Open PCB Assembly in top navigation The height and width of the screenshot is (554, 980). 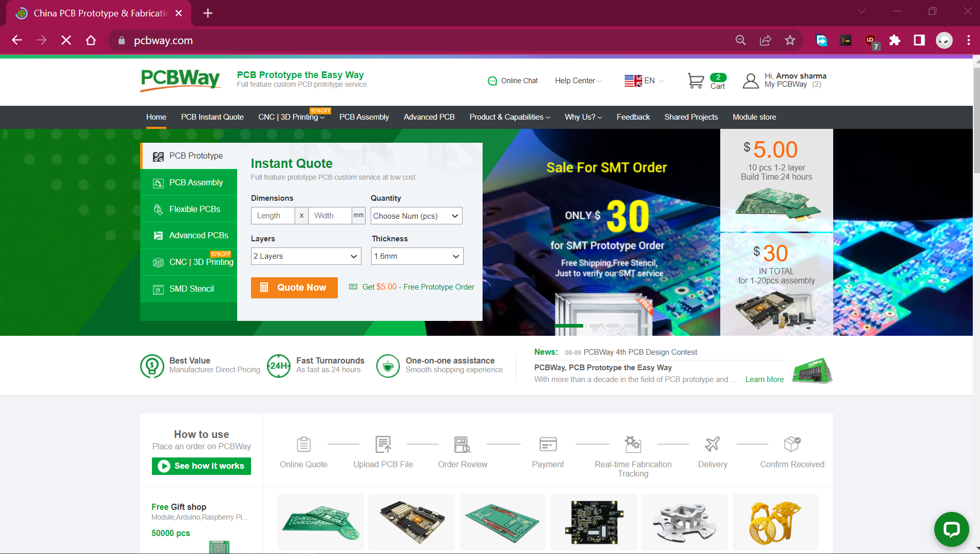[x=364, y=117]
